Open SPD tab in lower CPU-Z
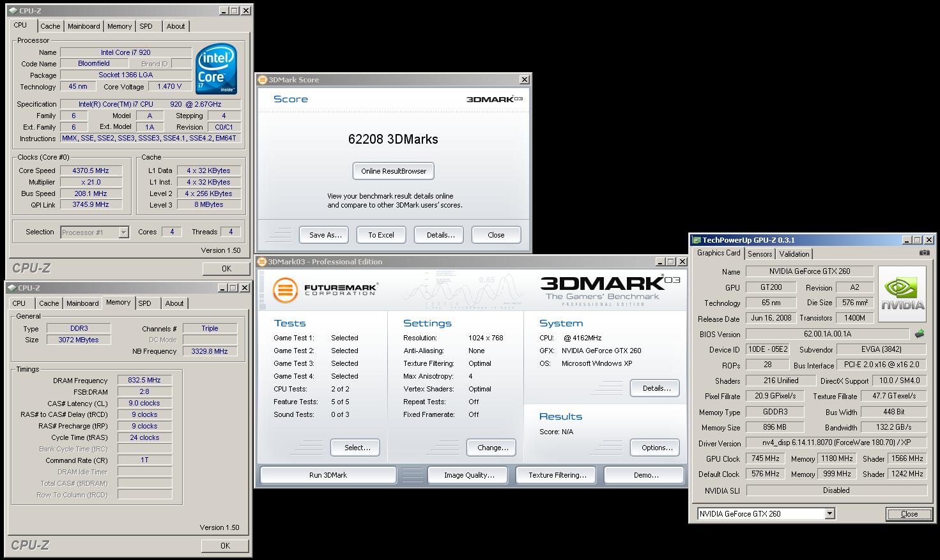Image resolution: width=940 pixels, height=560 pixels. [x=145, y=303]
